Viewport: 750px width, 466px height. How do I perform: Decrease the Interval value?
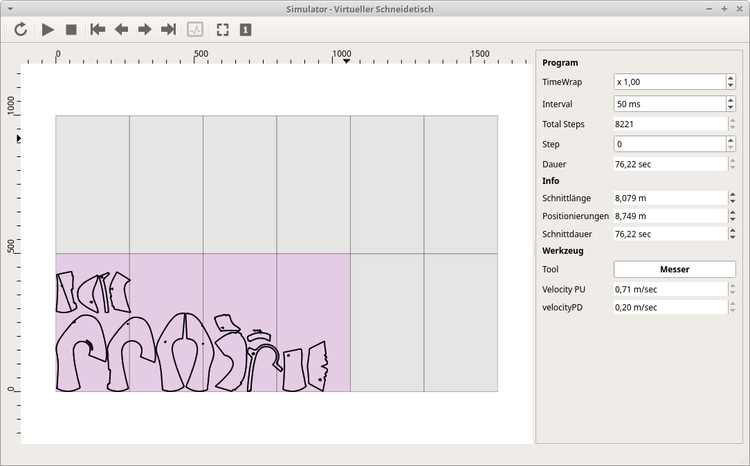pos(730,108)
